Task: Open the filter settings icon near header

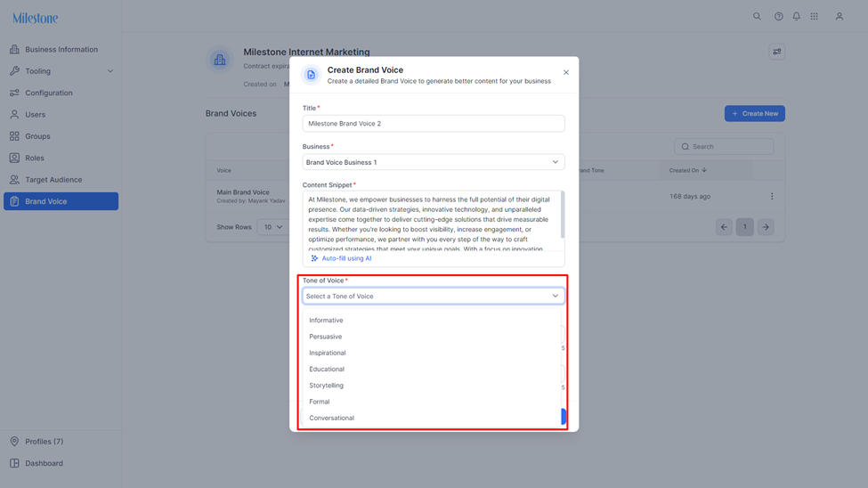Action: tap(776, 52)
